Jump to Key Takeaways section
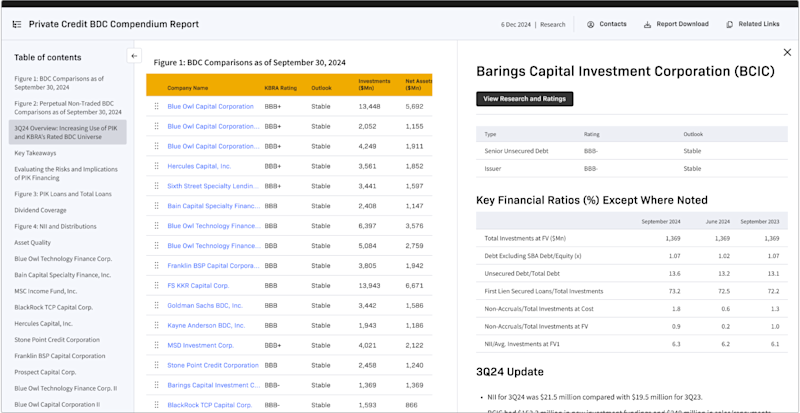The image size is (800, 413). pyautogui.click(x=35, y=153)
